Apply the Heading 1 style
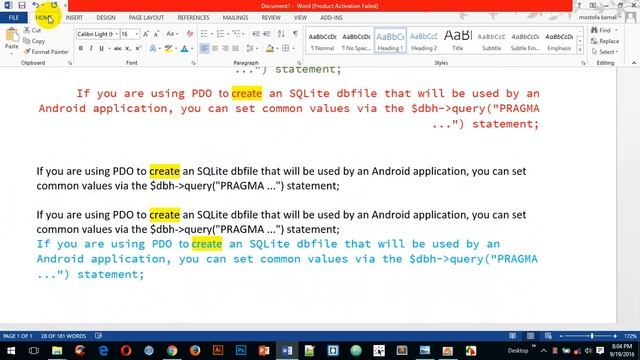 click(390, 41)
